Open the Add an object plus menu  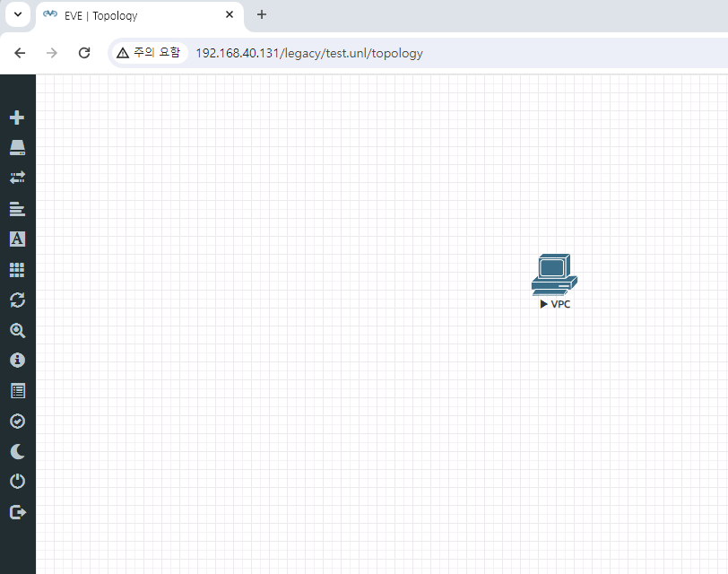(x=17, y=117)
